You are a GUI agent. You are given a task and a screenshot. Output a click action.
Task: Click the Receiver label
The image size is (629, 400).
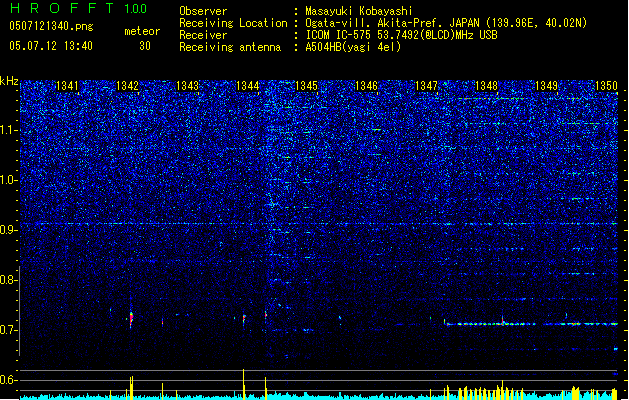point(203,35)
